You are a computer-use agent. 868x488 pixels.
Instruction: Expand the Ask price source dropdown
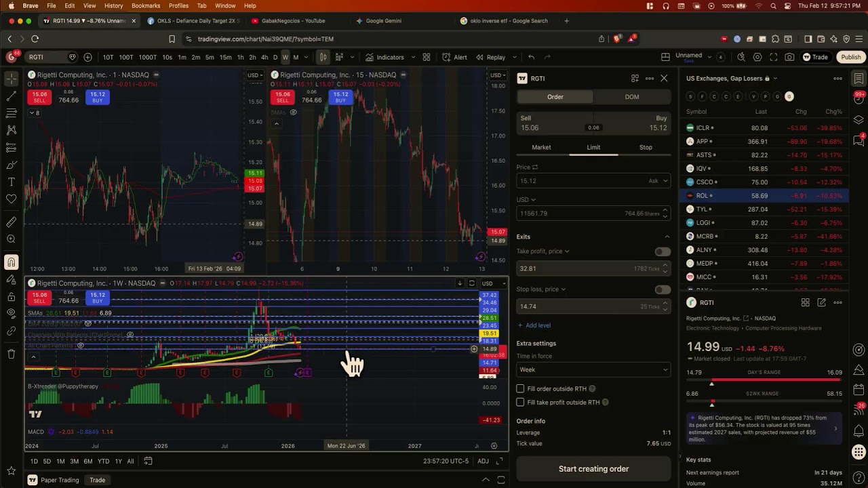click(x=658, y=181)
